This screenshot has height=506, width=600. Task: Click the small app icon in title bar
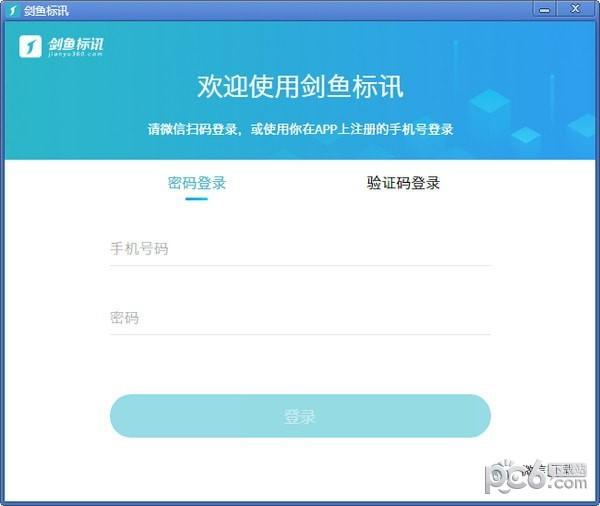coord(13,10)
